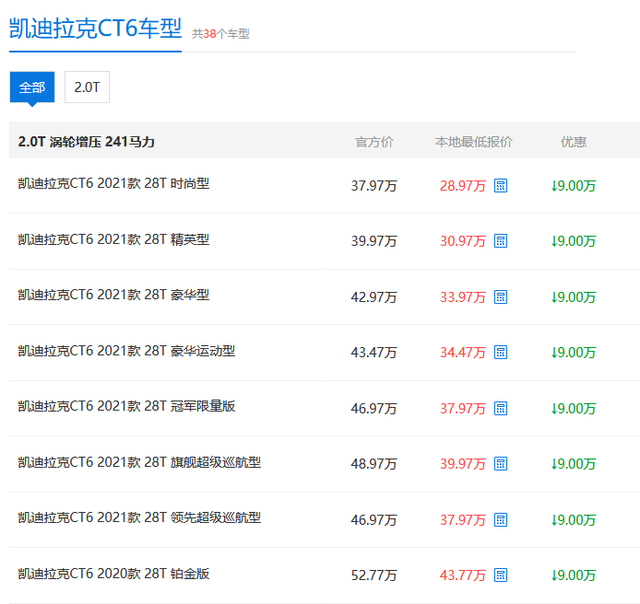The height and width of the screenshot is (604, 640).
Task: Click calculator icon for 28T 精英型 row
Action: pos(501,241)
